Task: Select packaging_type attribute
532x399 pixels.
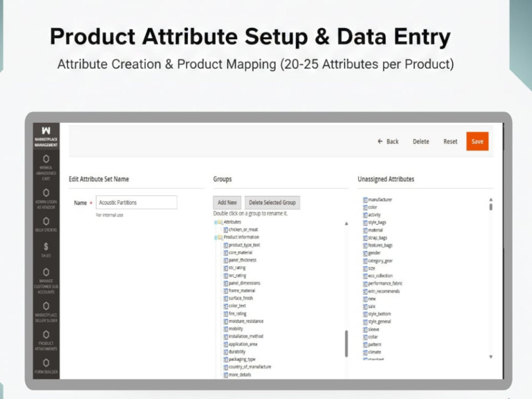Action: [x=239, y=359]
